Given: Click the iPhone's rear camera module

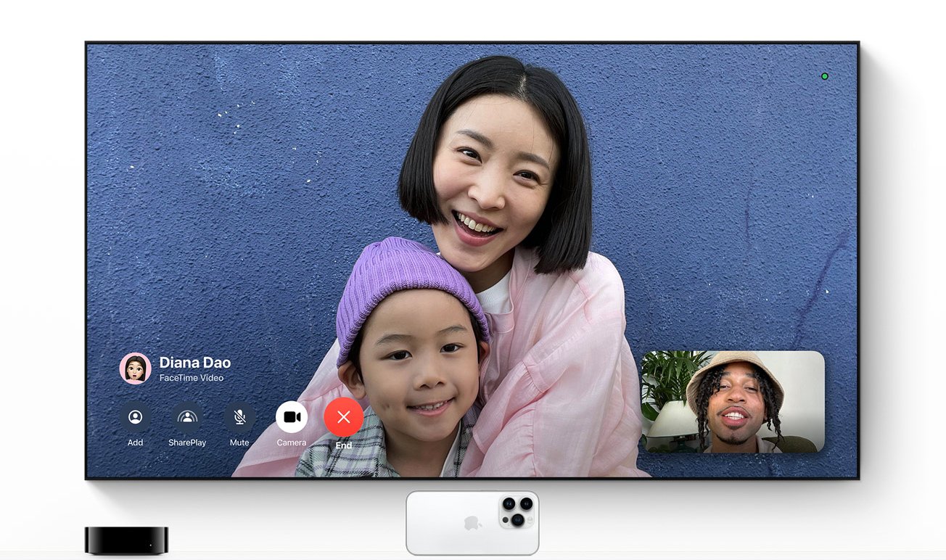Looking at the screenshot, I should (x=517, y=511).
